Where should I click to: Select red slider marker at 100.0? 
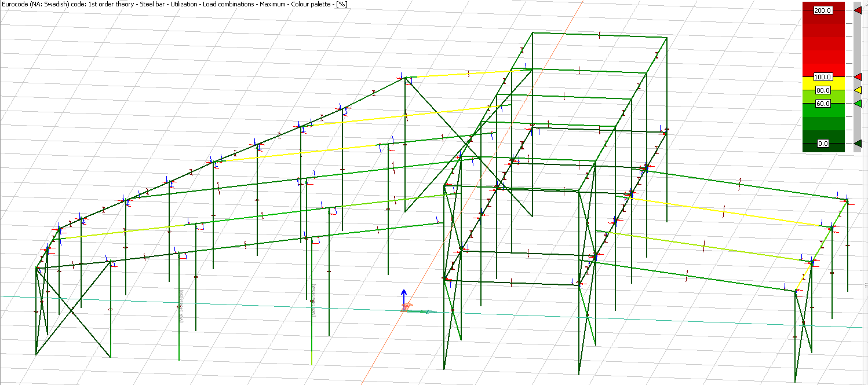click(x=858, y=76)
